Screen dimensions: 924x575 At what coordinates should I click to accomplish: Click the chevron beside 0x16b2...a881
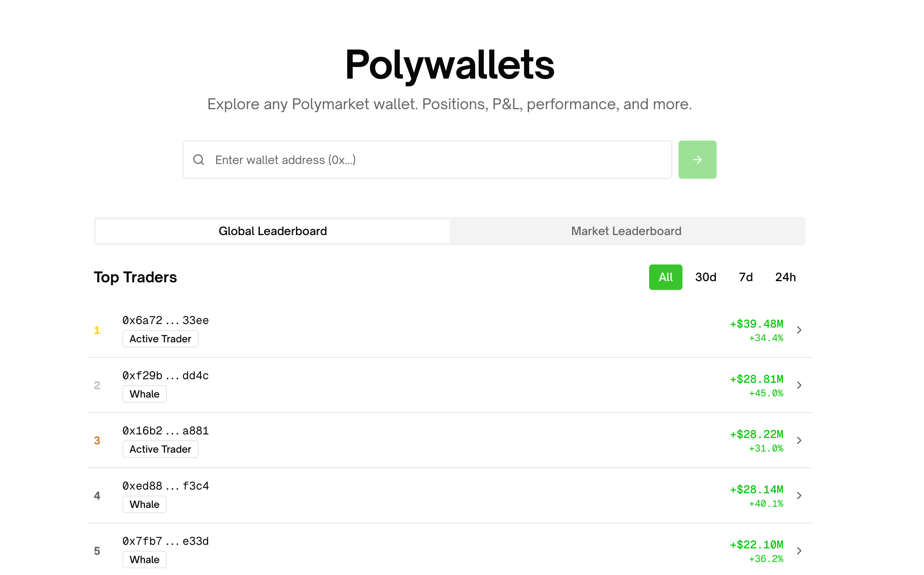(799, 440)
